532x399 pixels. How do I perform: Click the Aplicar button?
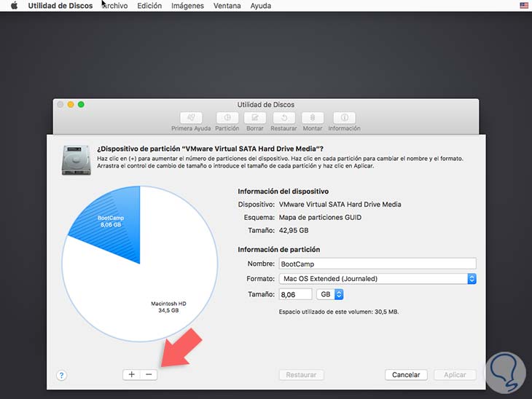tap(455, 375)
